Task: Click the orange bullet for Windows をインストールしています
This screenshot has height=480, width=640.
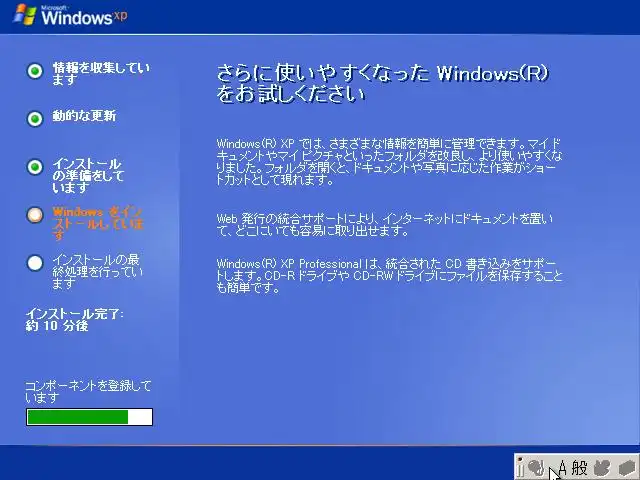Action: (x=35, y=215)
